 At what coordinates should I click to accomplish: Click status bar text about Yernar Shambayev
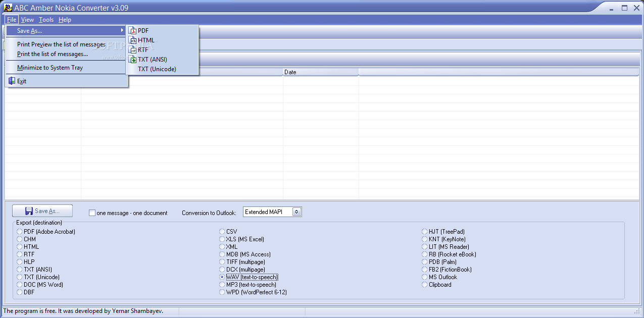(83, 311)
